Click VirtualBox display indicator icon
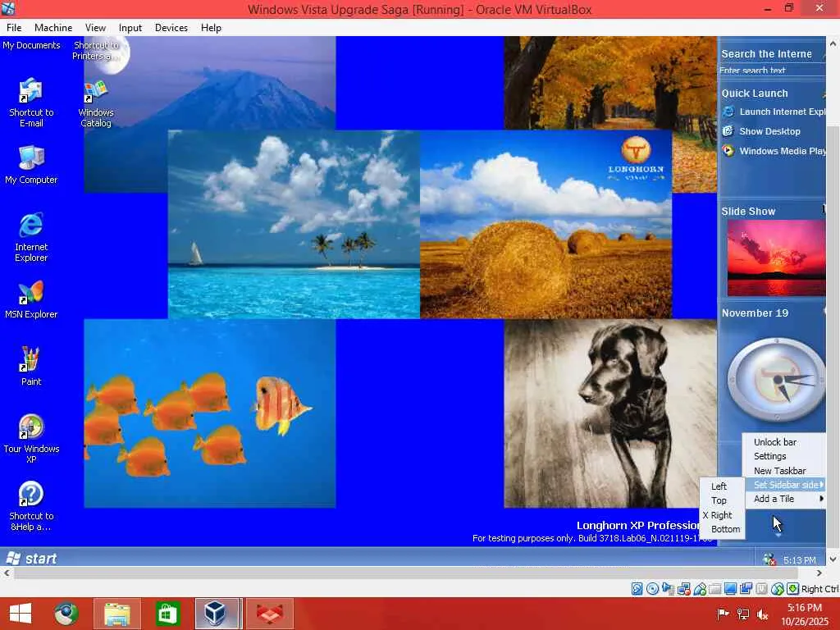840x630 pixels. [x=730, y=589]
